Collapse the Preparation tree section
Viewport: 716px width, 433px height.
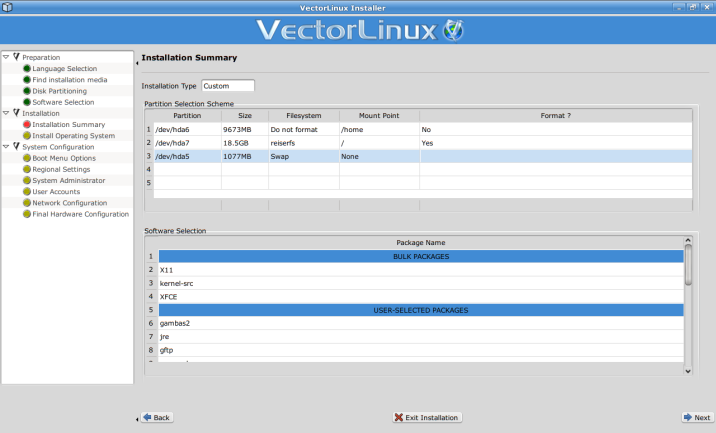(x=6, y=57)
